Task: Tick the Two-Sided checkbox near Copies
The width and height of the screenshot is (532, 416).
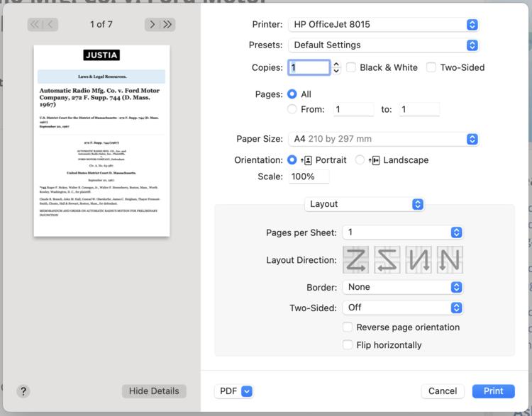Action: pos(431,67)
